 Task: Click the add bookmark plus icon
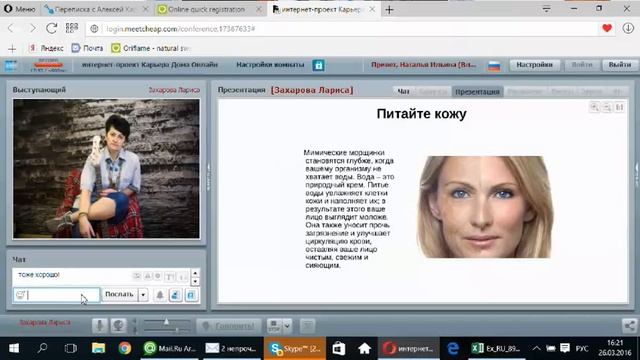[x=12, y=49]
